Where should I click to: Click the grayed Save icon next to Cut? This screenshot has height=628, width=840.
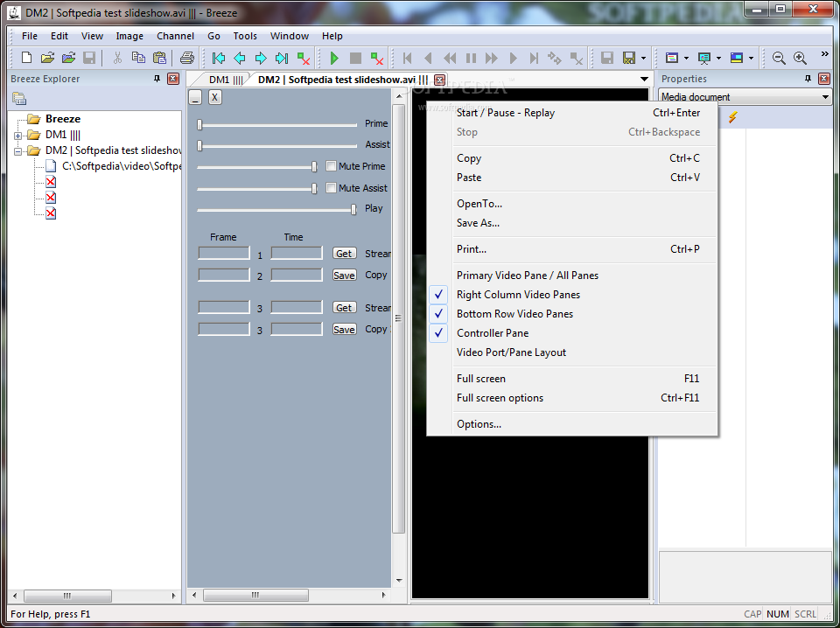89,58
